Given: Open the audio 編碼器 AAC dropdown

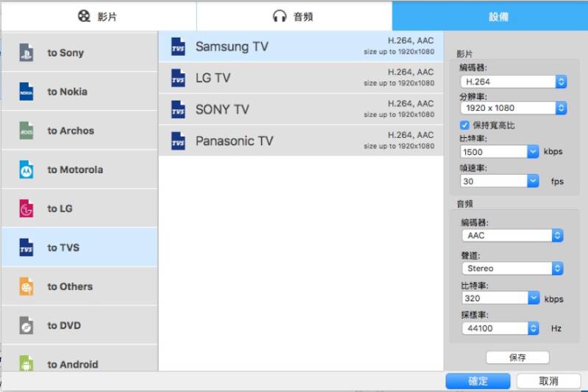Looking at the screenshot, I should click(x=512, y=236).
